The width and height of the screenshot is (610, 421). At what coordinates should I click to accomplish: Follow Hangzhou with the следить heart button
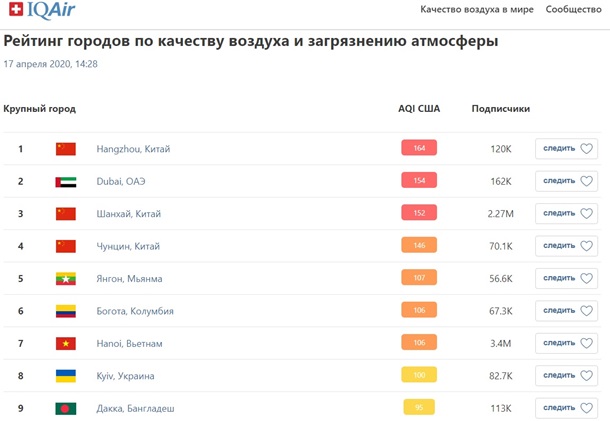(567, 149)
